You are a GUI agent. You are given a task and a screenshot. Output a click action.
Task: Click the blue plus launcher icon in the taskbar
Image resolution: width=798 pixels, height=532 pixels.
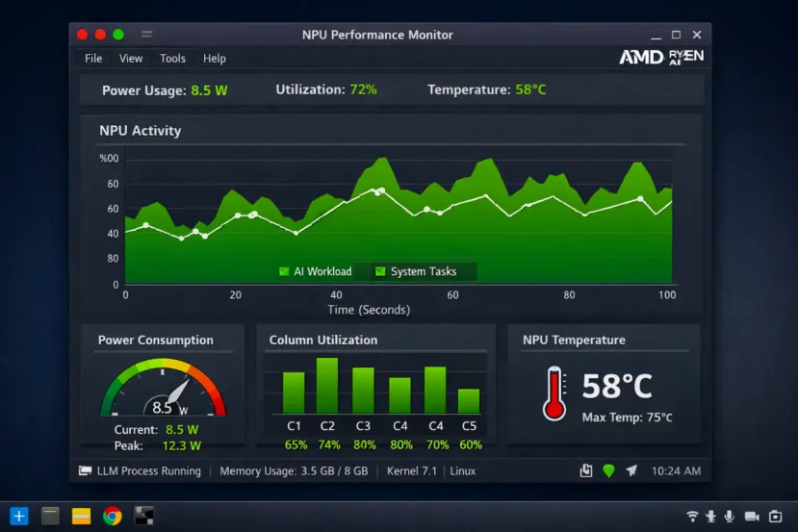19,517
